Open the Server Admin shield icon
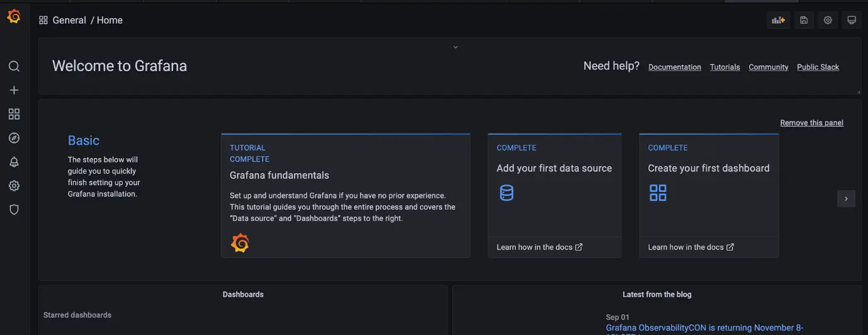 click(14, 210)
